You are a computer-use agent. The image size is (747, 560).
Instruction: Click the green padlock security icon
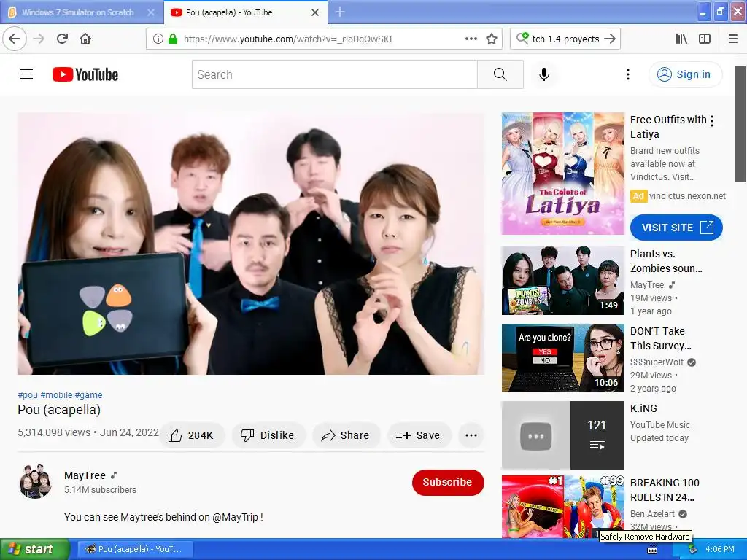tap(173, 39)
